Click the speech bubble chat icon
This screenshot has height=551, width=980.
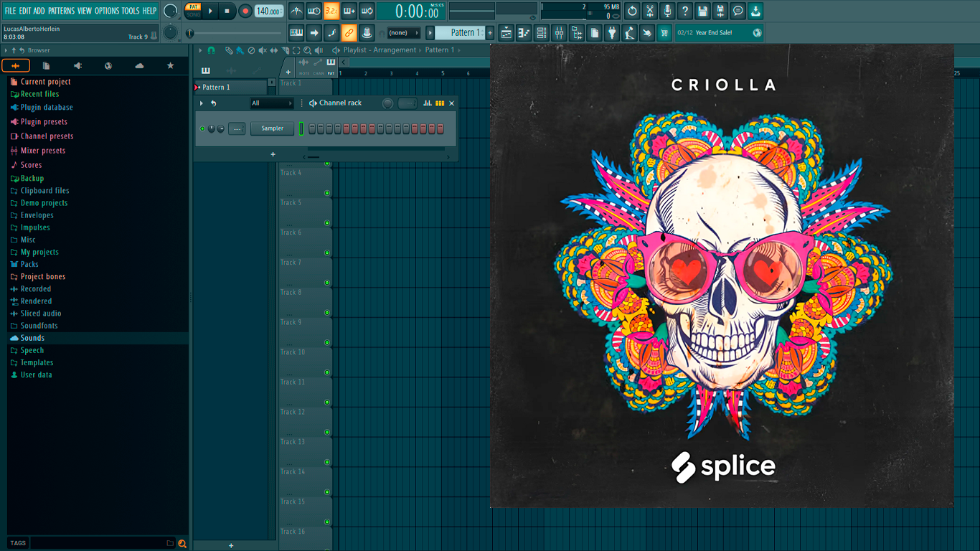pos(738,11)
